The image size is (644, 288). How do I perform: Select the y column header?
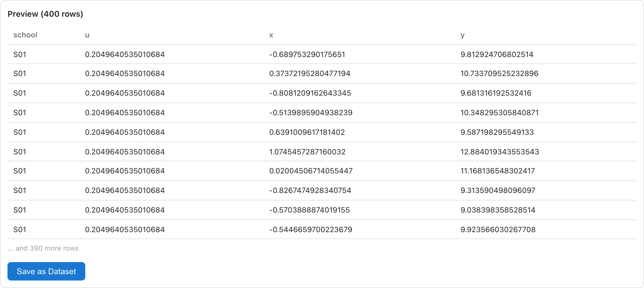(x=462, y=35)
